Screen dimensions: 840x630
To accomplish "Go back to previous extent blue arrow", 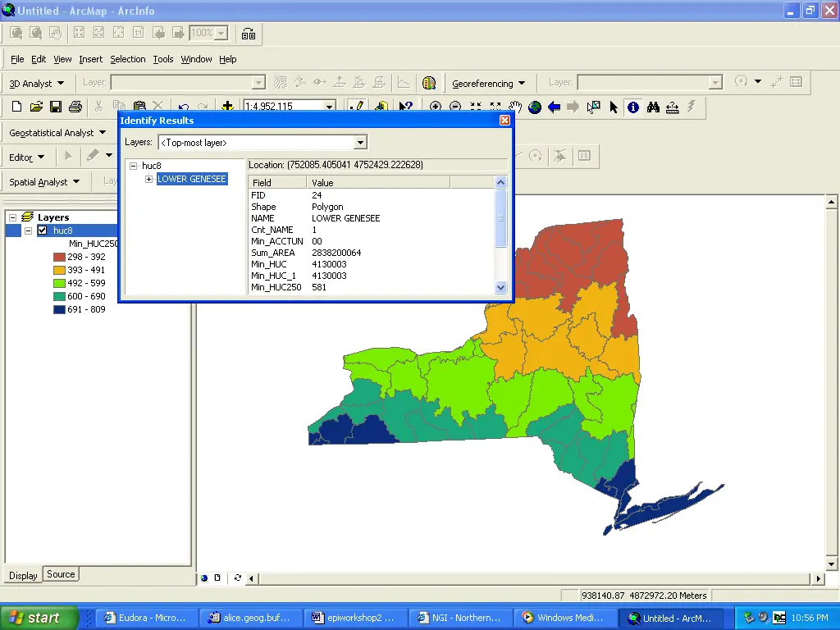I will pyautogui.click(x=554, y=107).
